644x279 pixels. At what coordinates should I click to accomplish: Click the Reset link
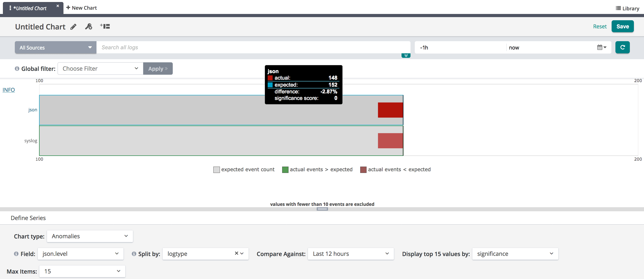pyautogui.click(x=599, y=27)
